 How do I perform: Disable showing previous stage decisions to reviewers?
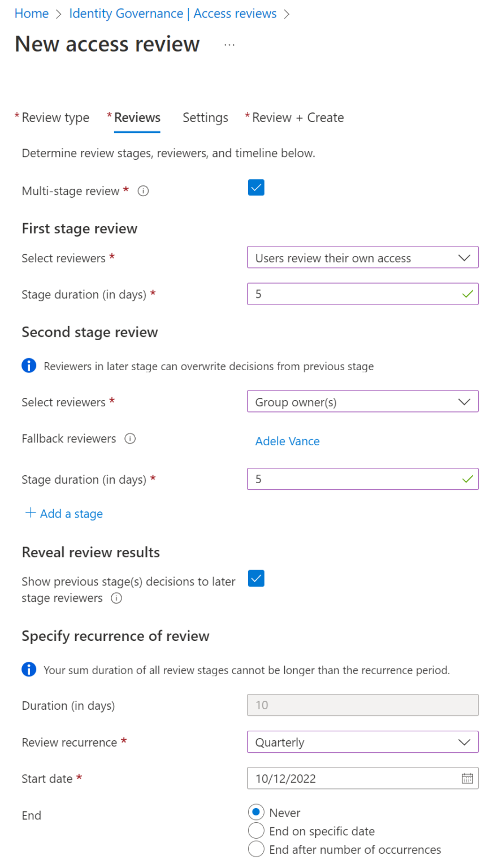pyautogui.click(x=256, y=578)
